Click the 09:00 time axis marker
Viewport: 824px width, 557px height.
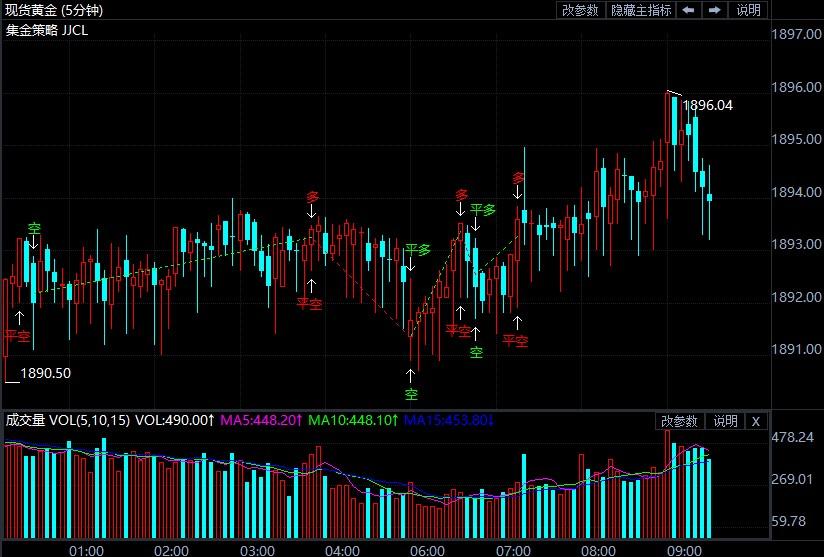684,551
